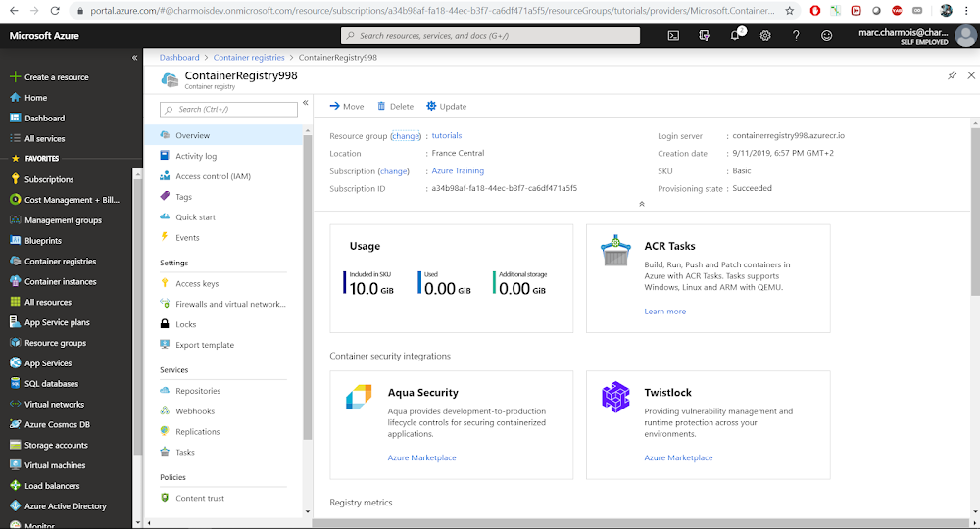The image size is (980, 529).
Task: Open Container instances in sidebar
Action: point(53,282)
